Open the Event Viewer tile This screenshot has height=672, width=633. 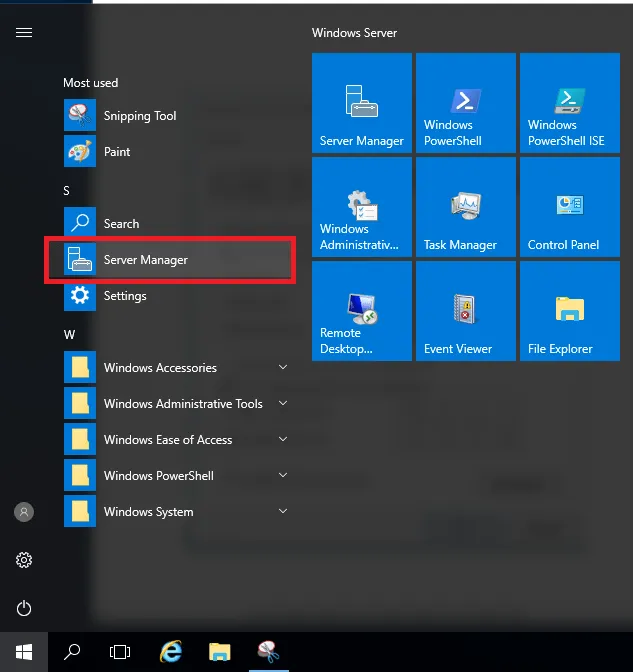point(466,311)
